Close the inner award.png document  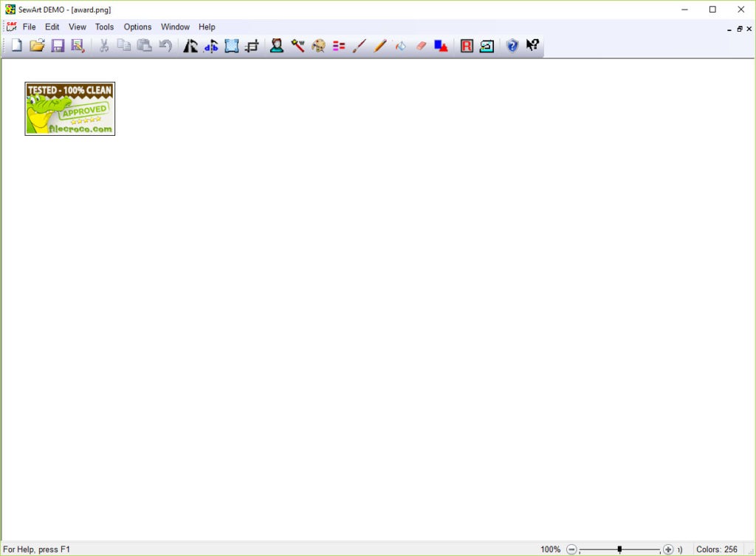click(749, 29)
